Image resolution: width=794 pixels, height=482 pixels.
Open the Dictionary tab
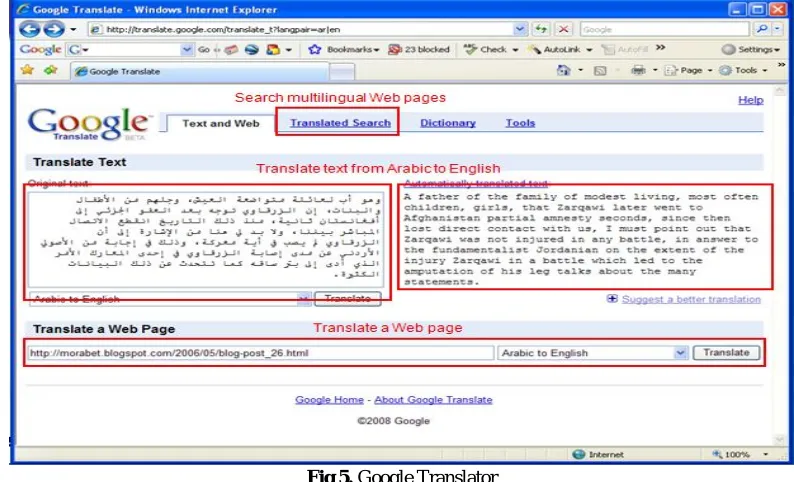pos(448,123)
